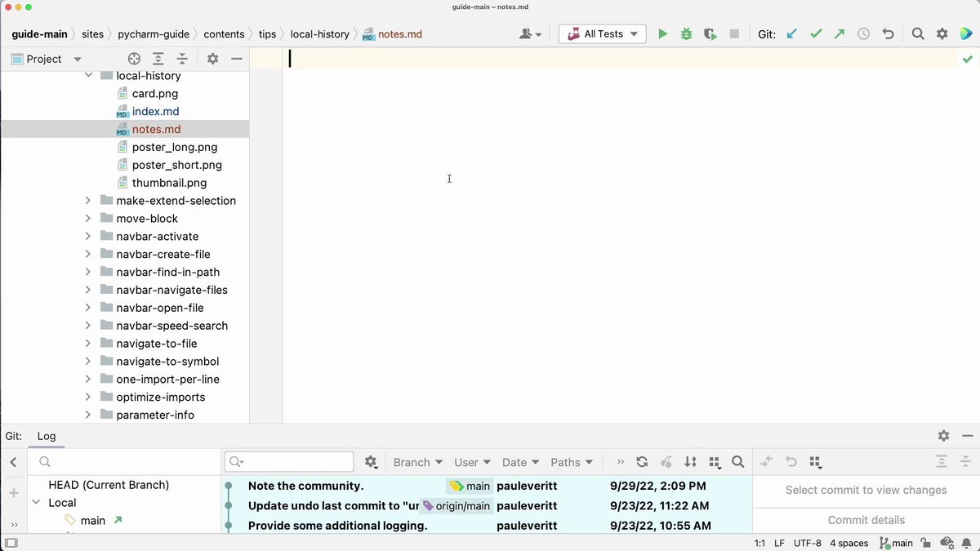Open Search Everywhere magnifier
This screenshot has width=980, height=551.
[917, 33]
